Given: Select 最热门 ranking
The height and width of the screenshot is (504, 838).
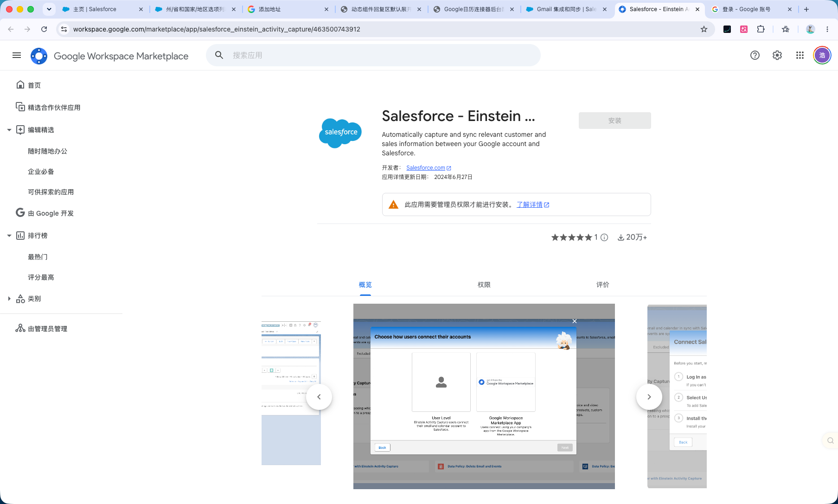Looking at the screenshot, I should [x=38, y=257].
